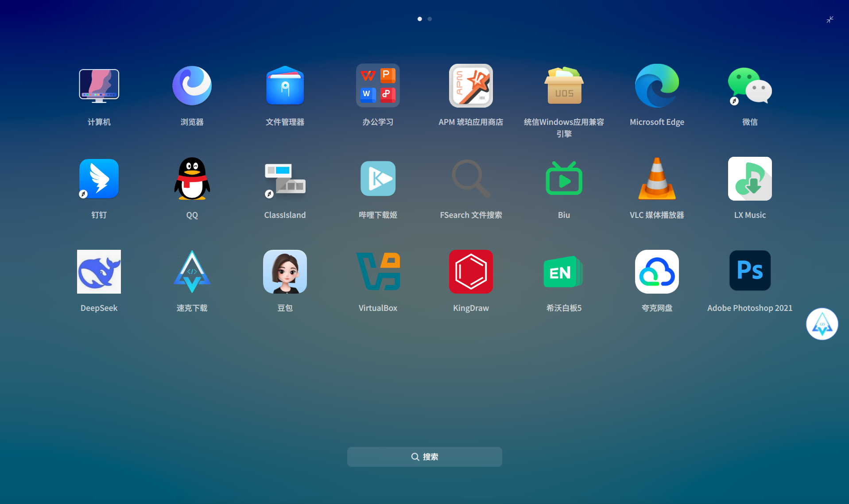849x504 pixels.
Task: Open 希沃白板5
Action: 564,271
